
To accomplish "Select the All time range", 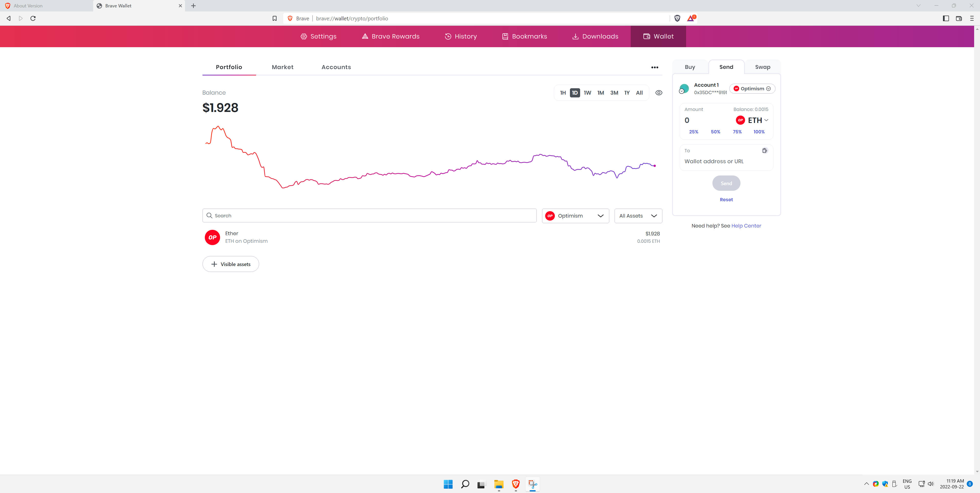I will tap(640, 92).
